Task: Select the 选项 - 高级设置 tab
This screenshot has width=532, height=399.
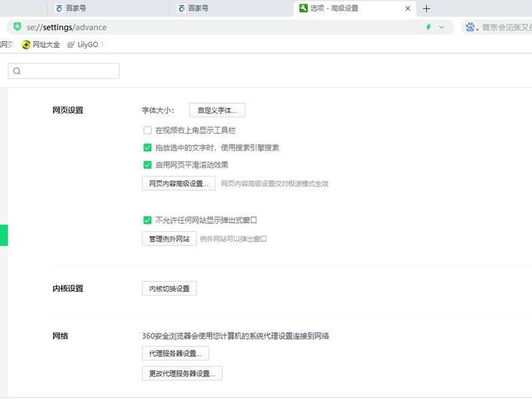Action: (x=356, y=9)
